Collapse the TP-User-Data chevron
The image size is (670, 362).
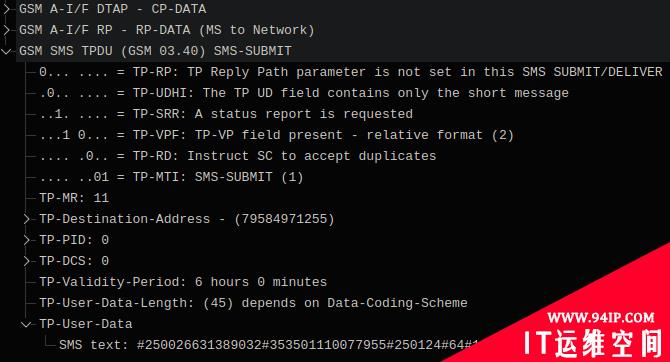point(26,324)
